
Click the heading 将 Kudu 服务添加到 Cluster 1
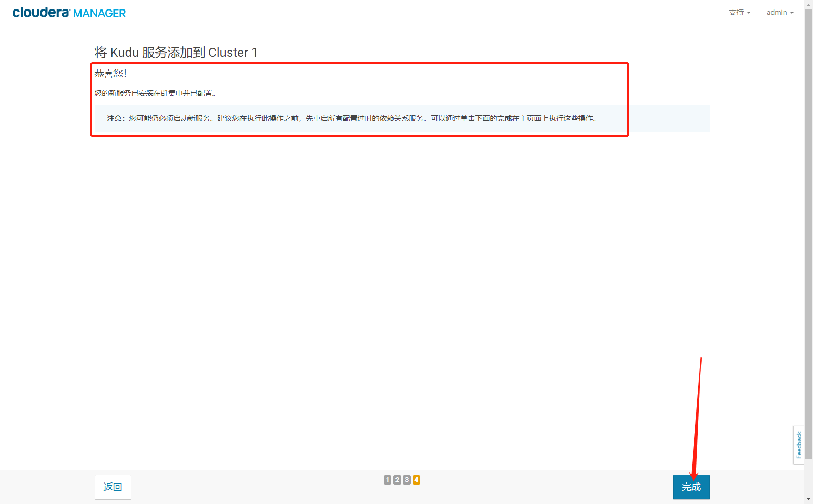(x=176, y=53)
